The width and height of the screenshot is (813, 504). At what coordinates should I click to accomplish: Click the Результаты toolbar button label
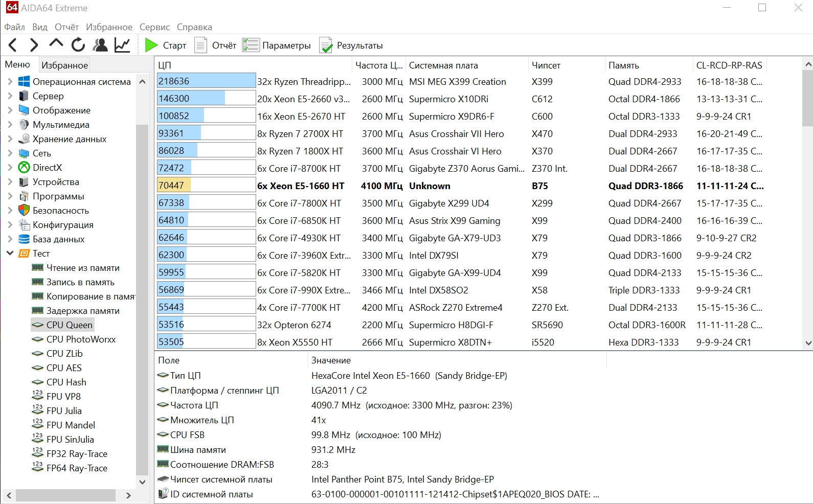point(360,45)
